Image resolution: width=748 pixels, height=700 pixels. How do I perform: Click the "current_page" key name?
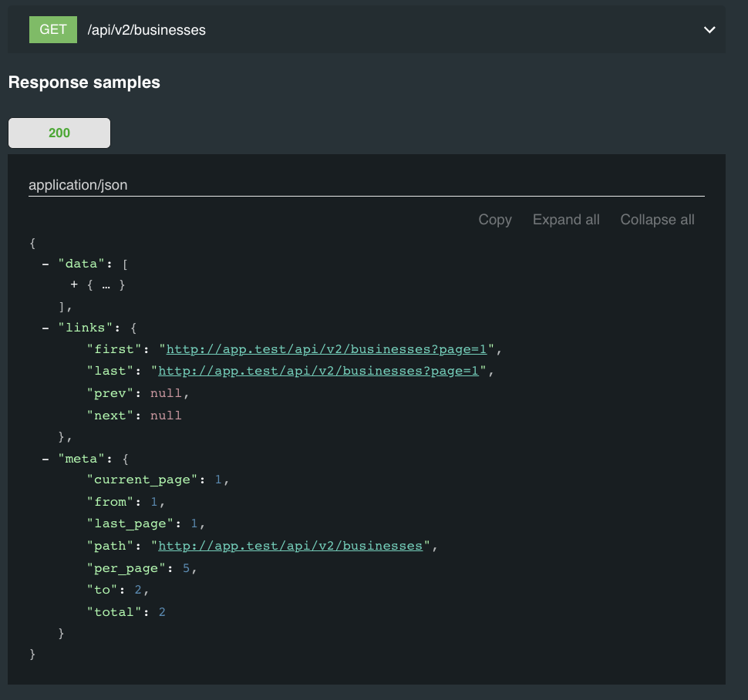click(x=142, y=480)
